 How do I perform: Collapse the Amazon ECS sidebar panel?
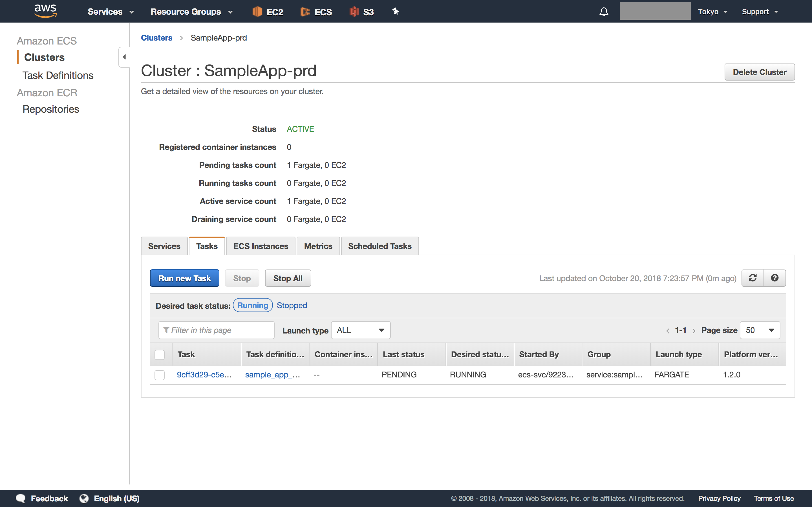123,57
